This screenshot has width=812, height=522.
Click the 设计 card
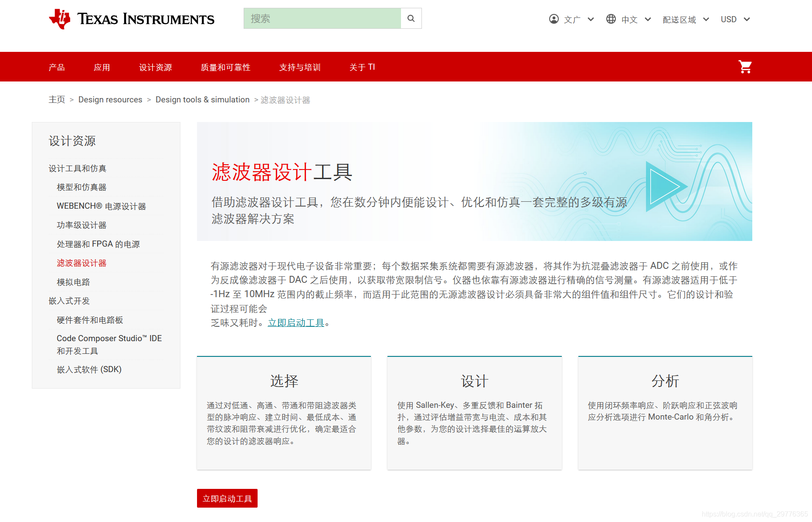475,413
